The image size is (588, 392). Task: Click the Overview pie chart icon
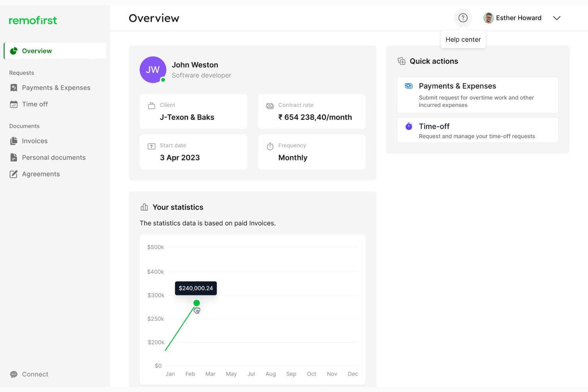point(14,51)
